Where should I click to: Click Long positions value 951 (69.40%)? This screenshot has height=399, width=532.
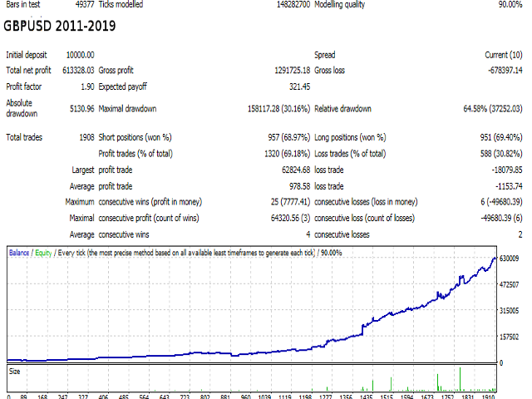pos(501,137)
